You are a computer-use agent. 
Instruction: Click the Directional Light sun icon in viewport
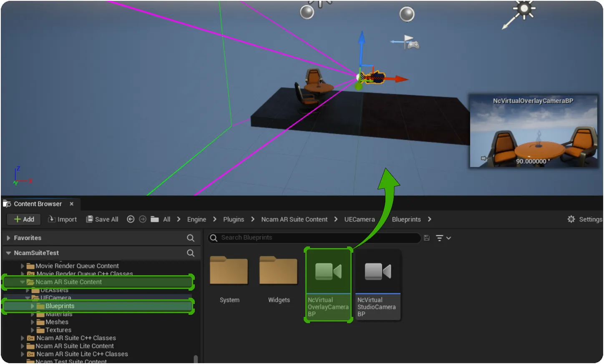(524, 9)
